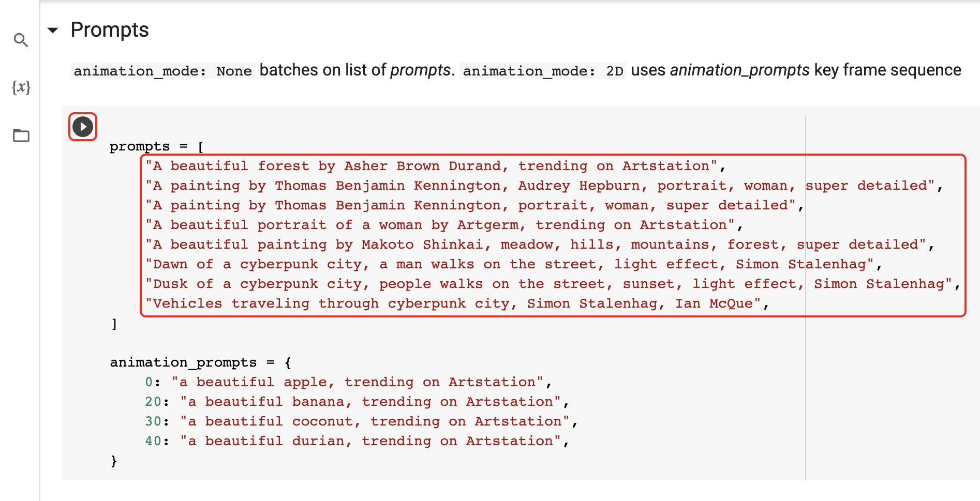Screen dimensions: 980x501
Task: Collapse the Prompts section
Action: [53, 30]
